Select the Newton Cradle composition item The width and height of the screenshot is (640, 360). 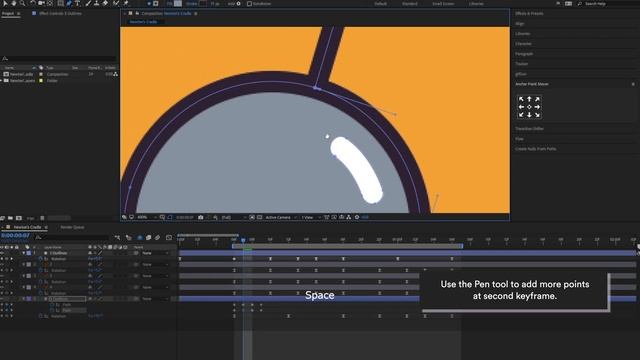pyautogui.click(x=21, y=74)
